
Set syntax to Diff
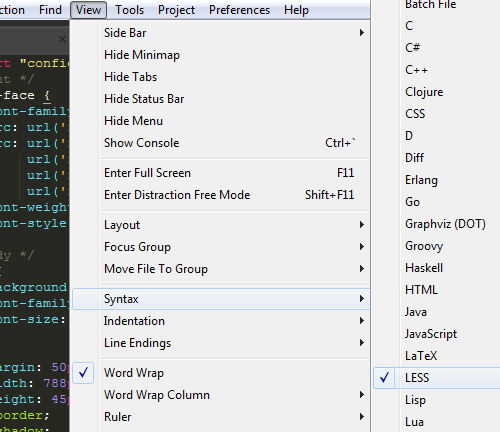(x=437, y=158)
